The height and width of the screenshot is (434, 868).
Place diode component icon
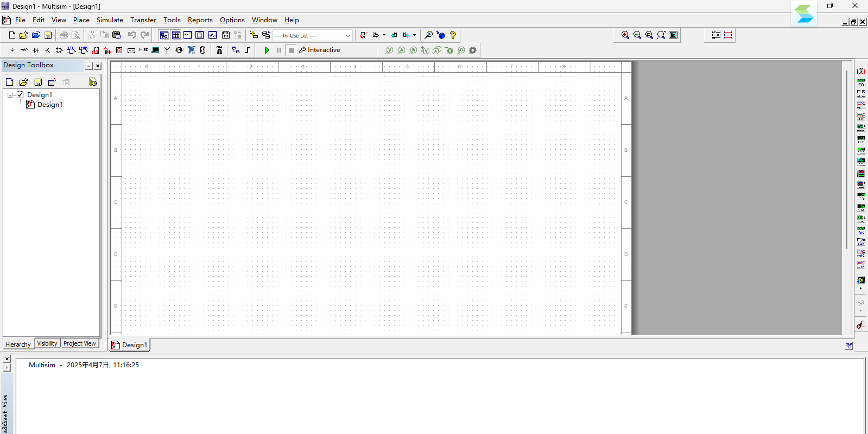36,50
